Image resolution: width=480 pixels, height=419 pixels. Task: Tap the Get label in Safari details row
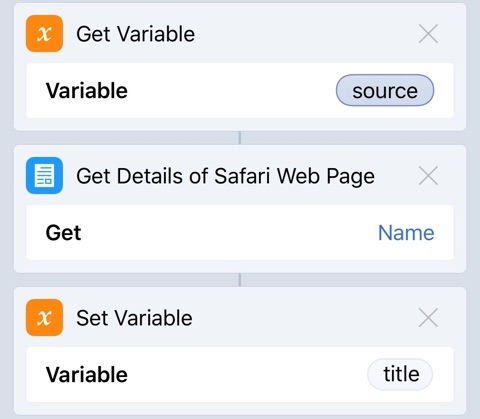(x=63, y=233)
